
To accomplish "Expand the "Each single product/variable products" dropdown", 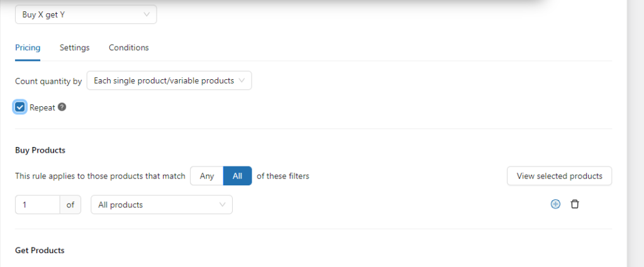I will click(x=169, y=80).
